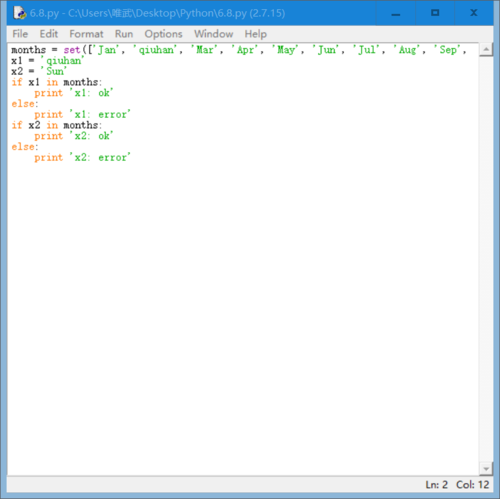The image size is (500, 499).
Task: Open the Format menu
Action: point(86,34)
